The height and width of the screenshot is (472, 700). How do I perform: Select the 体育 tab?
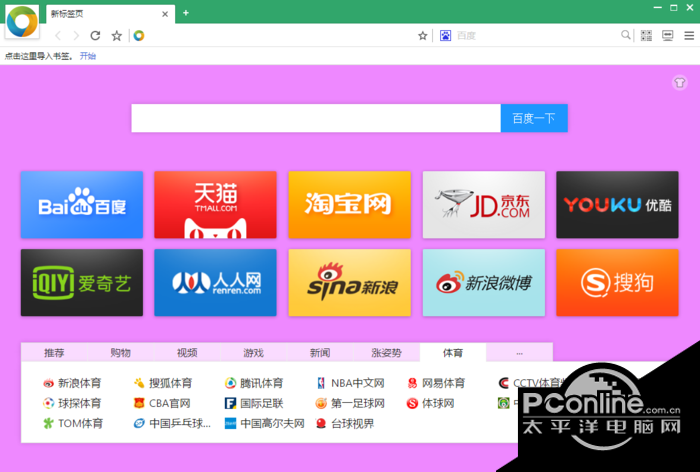(453, 353)
